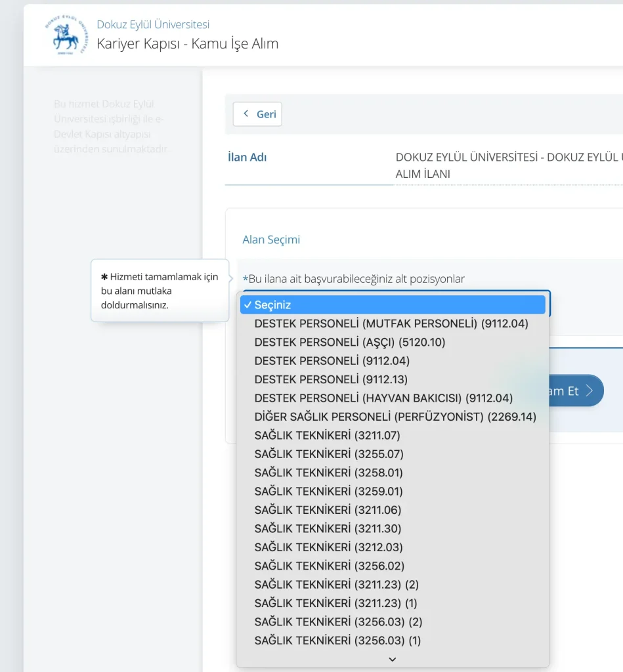Screen dimensions: 623x672
Task: Select SAĞLIK TEKNİKERİ (3211.06) option
Action: click(x=393, y=510)
